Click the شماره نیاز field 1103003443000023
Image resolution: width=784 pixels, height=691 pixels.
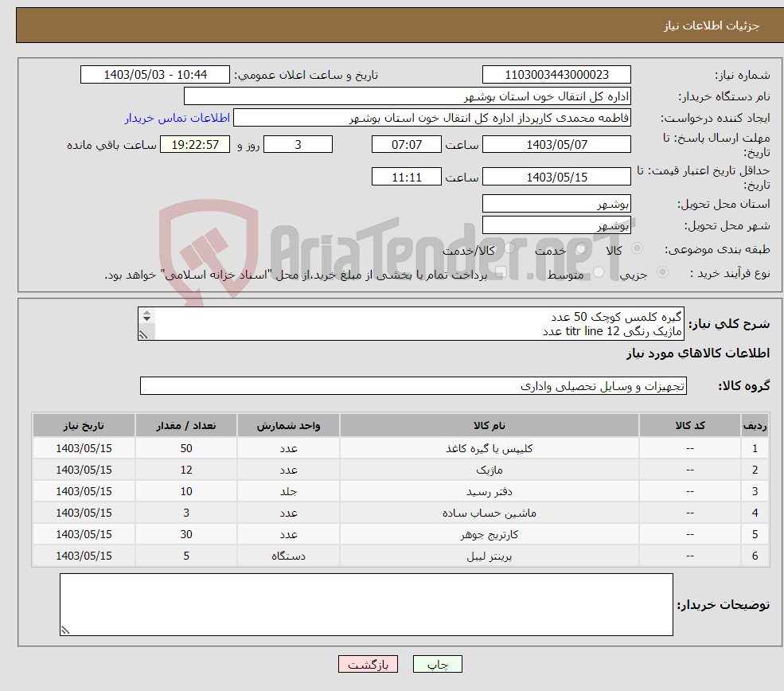[x=556, y=75]
